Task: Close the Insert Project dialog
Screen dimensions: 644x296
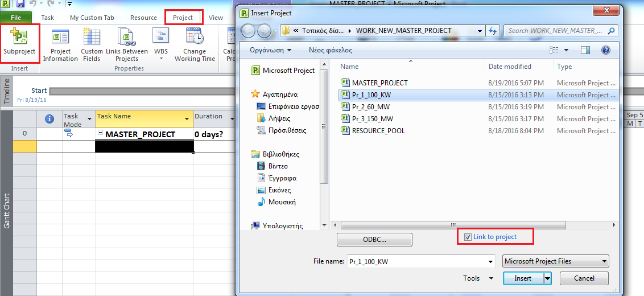Action: (x=608, y=11)
